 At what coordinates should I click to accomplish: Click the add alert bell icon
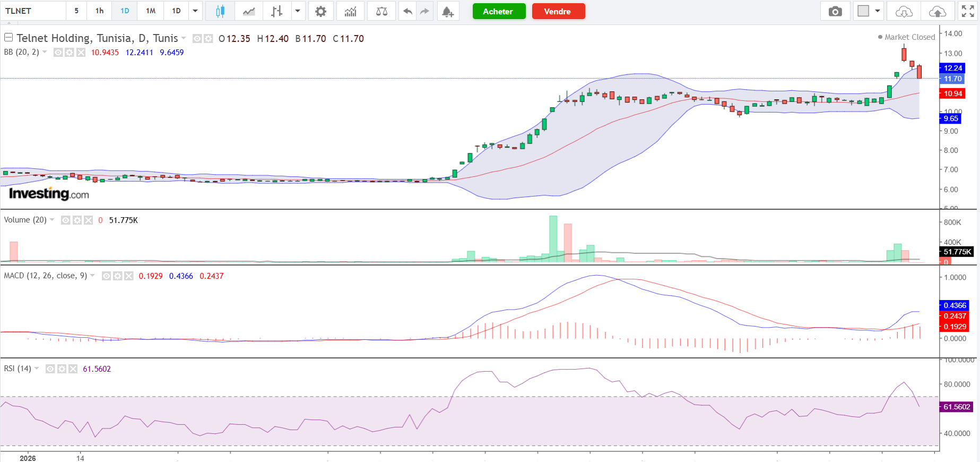click(x=448, y=11)
